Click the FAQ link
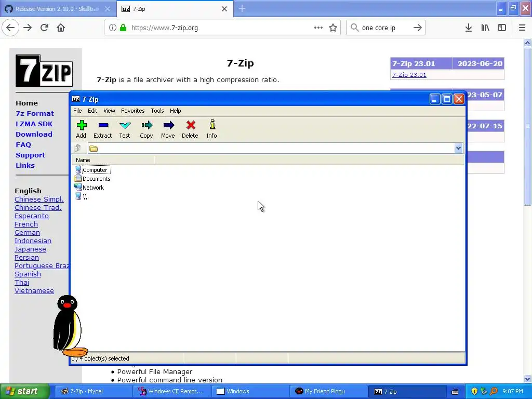This screenshot has height=399, width=532. 23,144
